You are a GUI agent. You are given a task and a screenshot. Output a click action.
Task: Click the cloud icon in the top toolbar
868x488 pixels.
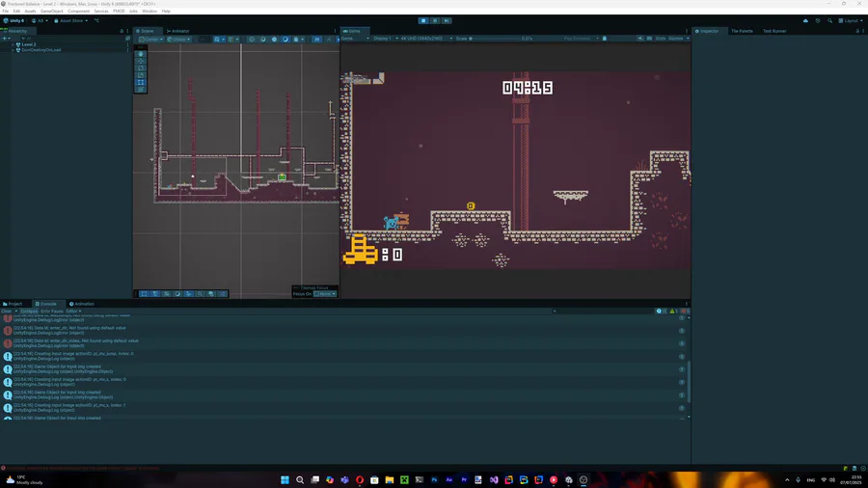click(x=805, y=20)
